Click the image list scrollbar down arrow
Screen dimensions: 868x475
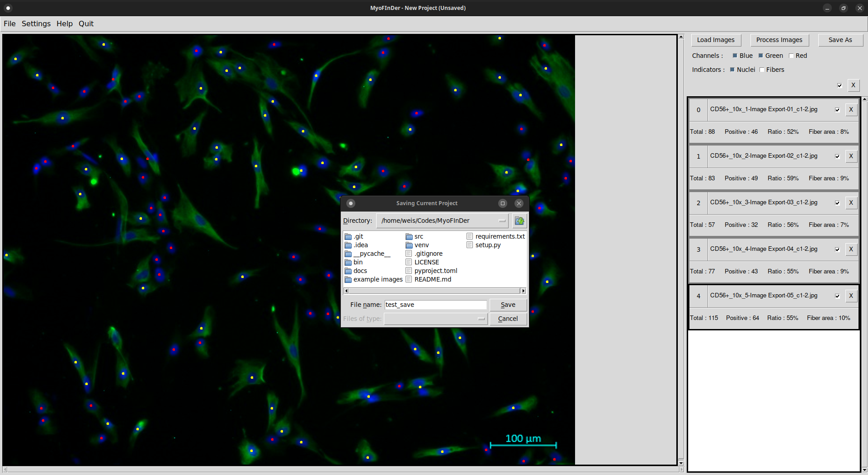point(865,470)
